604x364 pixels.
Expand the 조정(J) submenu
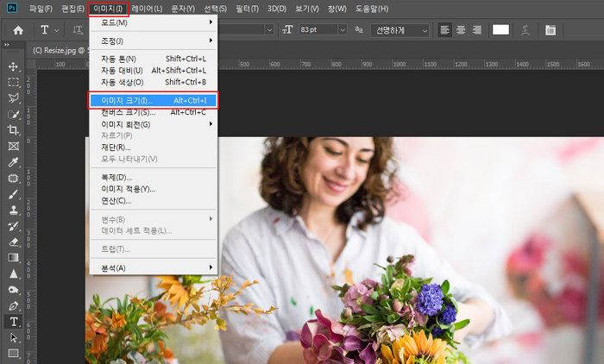(x=154, y=41)
